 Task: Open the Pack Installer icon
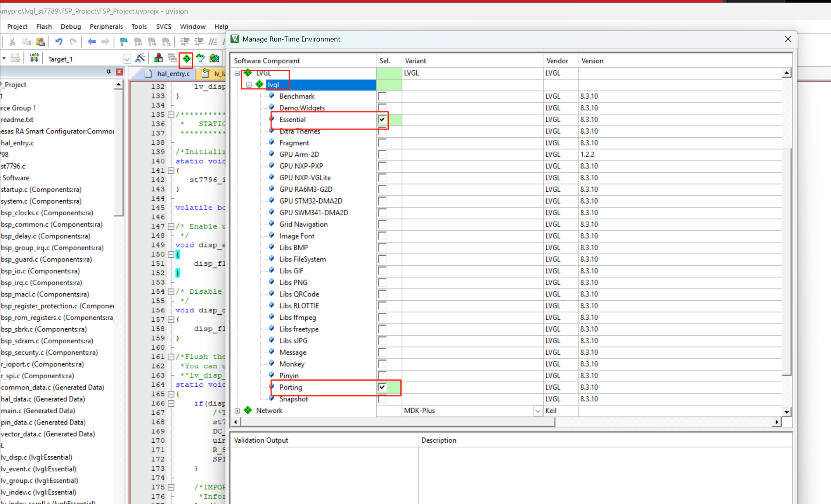click(215, 59)
